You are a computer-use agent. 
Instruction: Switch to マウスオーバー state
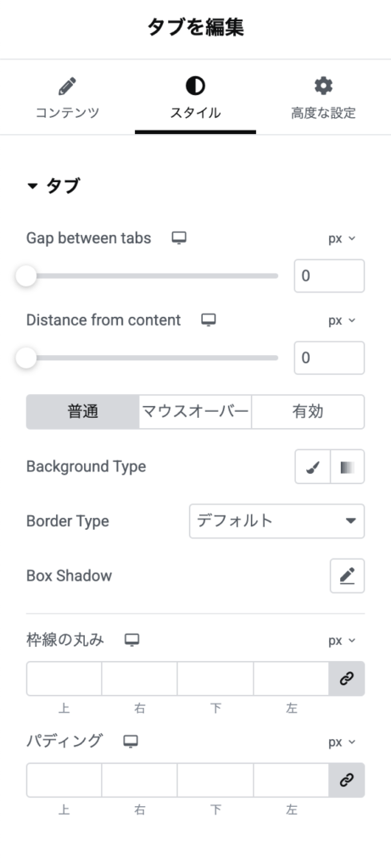point(195,412)
